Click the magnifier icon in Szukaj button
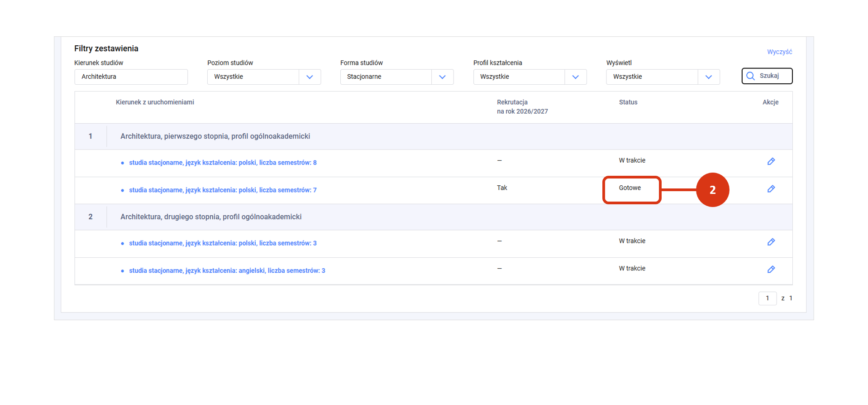868x405 pixels. point(750,76)
